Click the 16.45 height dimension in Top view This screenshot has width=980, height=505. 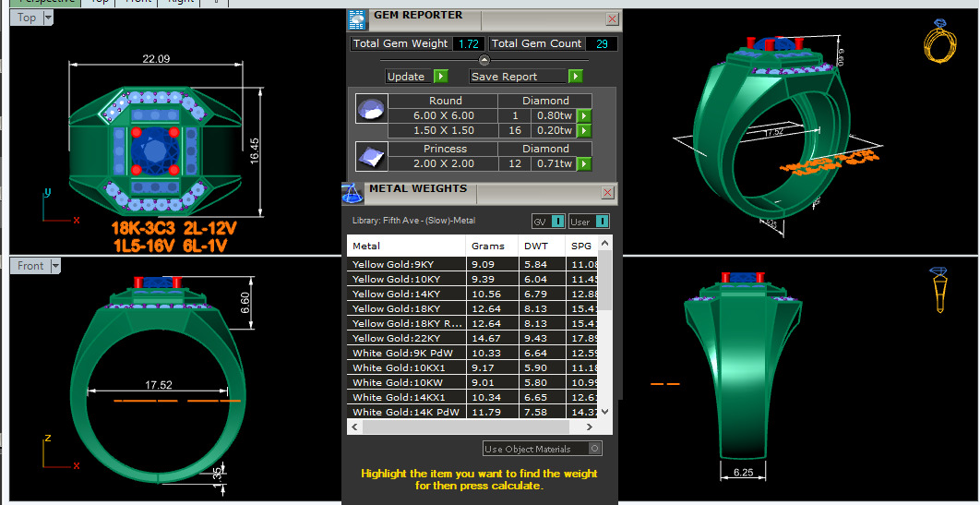click(x=255, y=152)
